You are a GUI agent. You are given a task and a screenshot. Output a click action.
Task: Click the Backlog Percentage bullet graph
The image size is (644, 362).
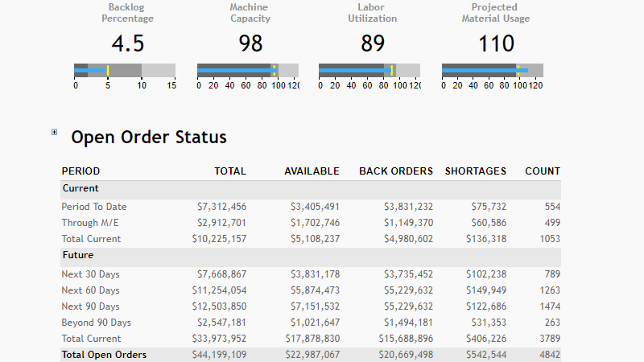[x=125, y=71]
